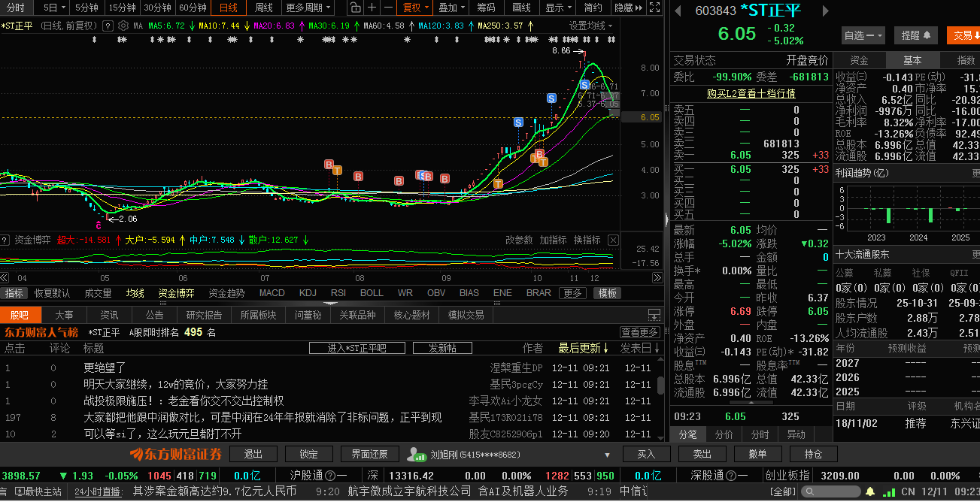Click the bell icon in the status bar
Image resolution: width=980 pixels, height=502 pixels.
pos(870,491)
